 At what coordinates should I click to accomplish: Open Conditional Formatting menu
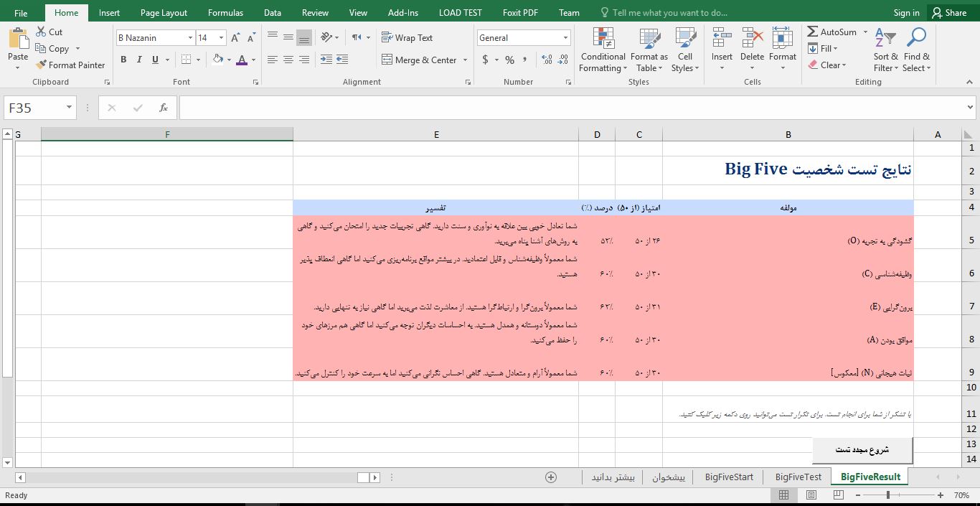point(603,50)
